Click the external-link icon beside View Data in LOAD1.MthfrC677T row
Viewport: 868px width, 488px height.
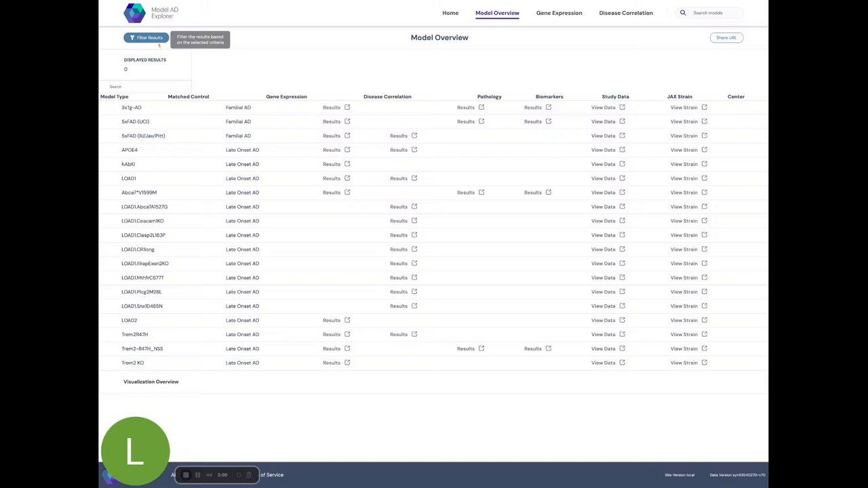[x=622, y=278]
